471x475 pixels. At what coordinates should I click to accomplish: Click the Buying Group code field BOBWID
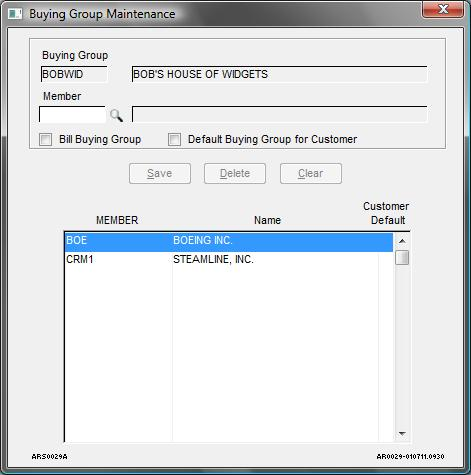point(74,74)
